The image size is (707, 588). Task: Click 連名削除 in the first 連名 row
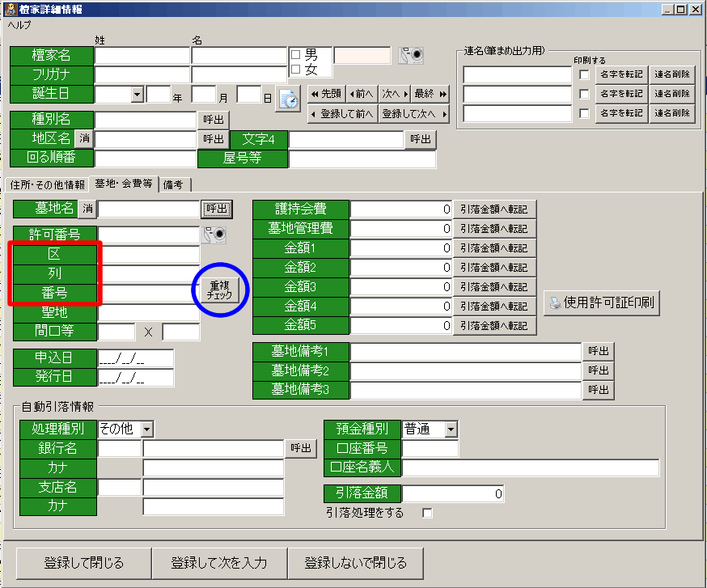point(672,74)
